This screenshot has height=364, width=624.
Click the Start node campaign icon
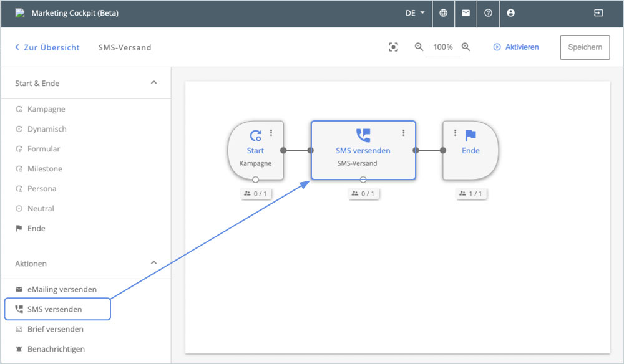(255, 135)
